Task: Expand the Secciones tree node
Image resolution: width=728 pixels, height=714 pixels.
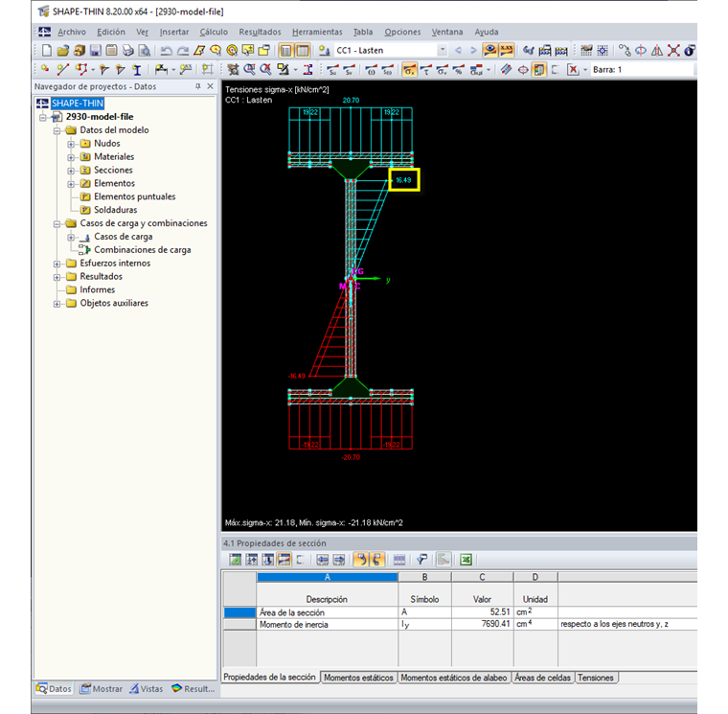Action: tap(71, 171)
